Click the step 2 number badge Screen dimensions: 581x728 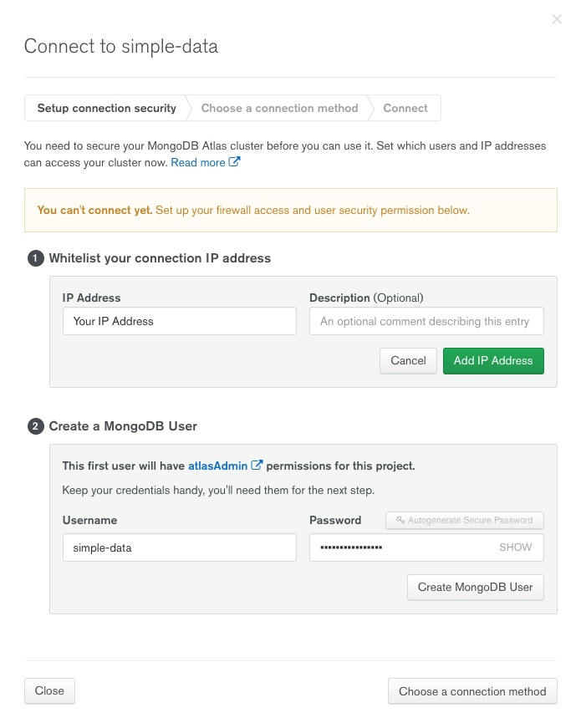36,426
